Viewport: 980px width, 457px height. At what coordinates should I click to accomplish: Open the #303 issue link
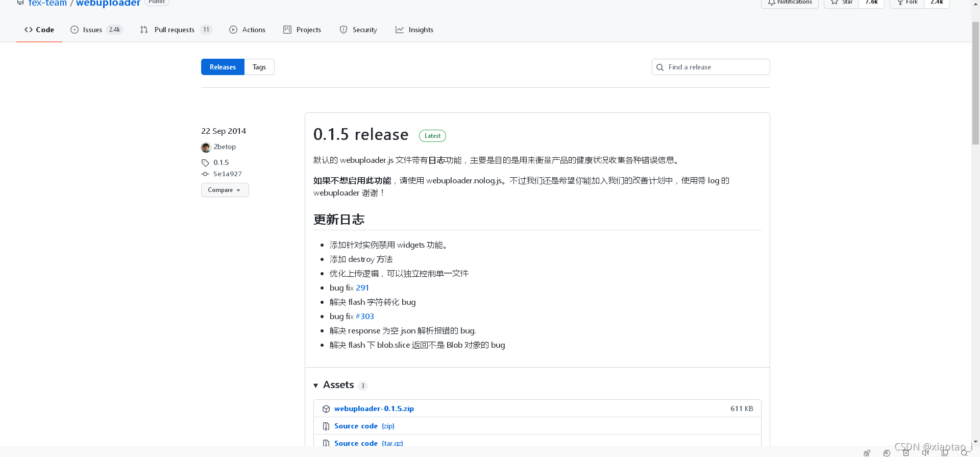(x=365, y=317)
